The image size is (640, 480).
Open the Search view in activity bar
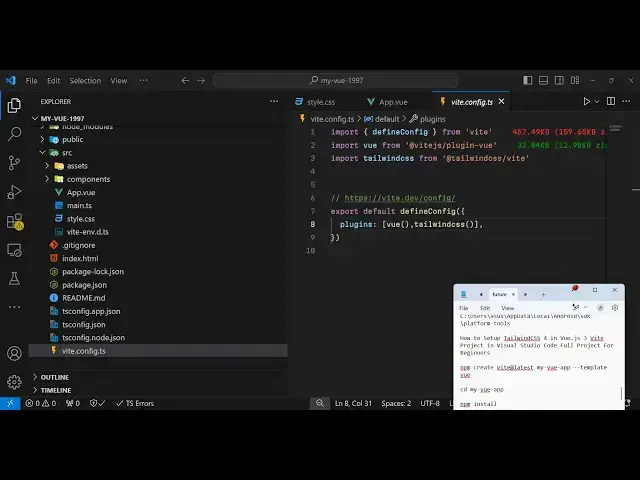point(14,133)
